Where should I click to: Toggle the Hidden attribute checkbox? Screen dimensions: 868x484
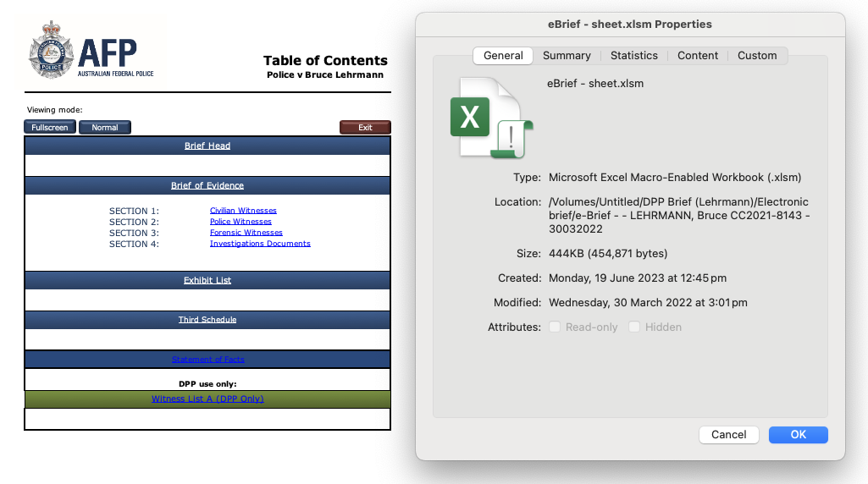click(633, 327)
